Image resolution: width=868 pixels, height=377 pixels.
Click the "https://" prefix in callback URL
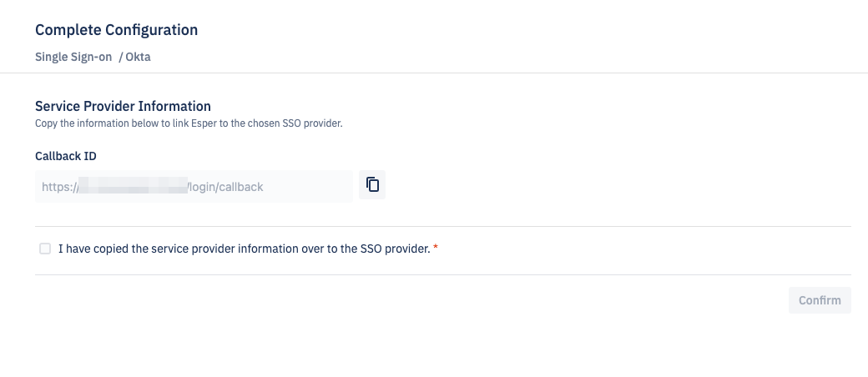pyautogui.click(x=59, y=187)
